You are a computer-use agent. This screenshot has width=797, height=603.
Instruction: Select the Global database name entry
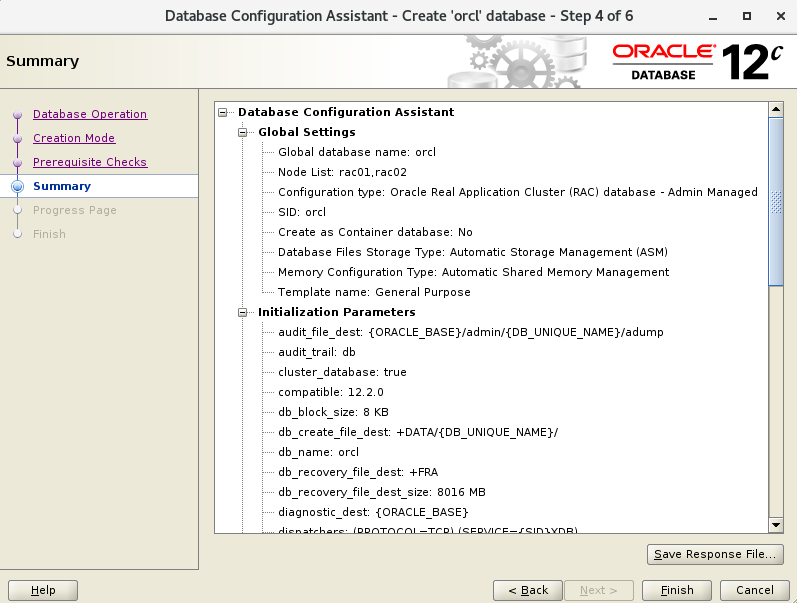[356, 152]
